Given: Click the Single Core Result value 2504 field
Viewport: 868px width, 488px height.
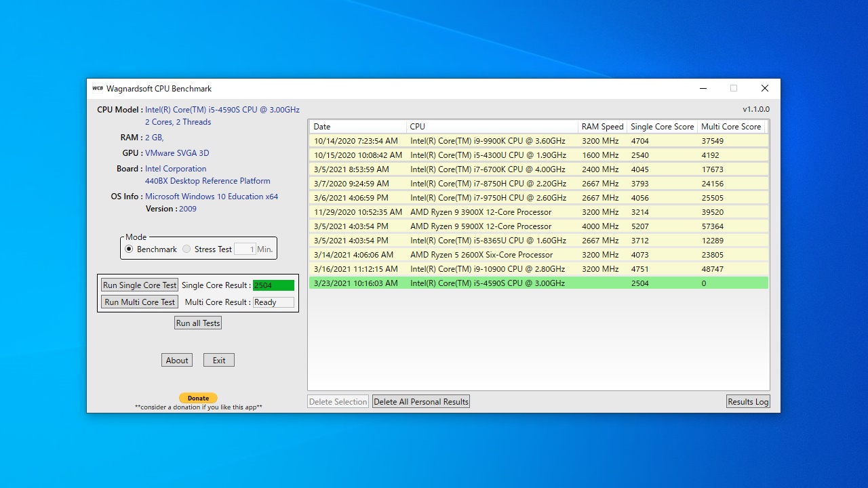Looking at the screenshot, I should tap(273, 285).
